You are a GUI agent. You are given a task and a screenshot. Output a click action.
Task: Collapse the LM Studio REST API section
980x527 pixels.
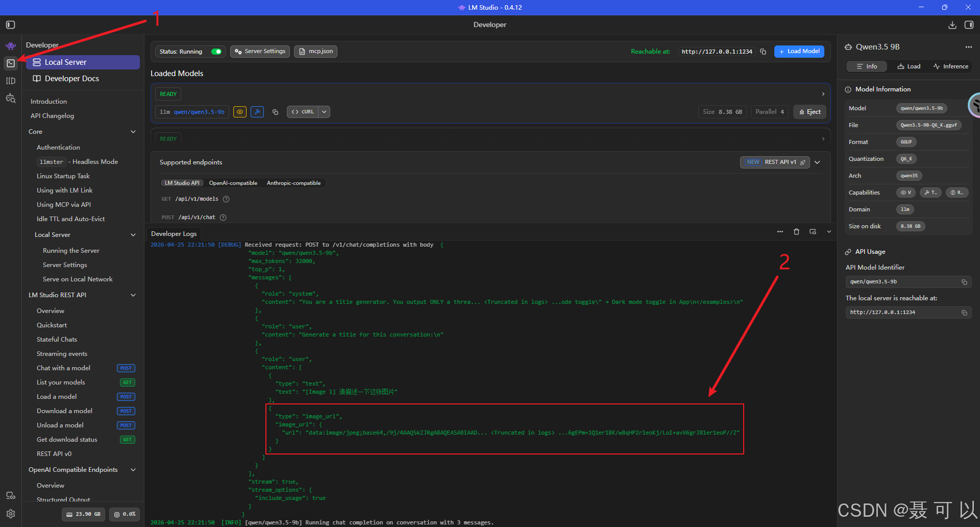coord(133,295)
